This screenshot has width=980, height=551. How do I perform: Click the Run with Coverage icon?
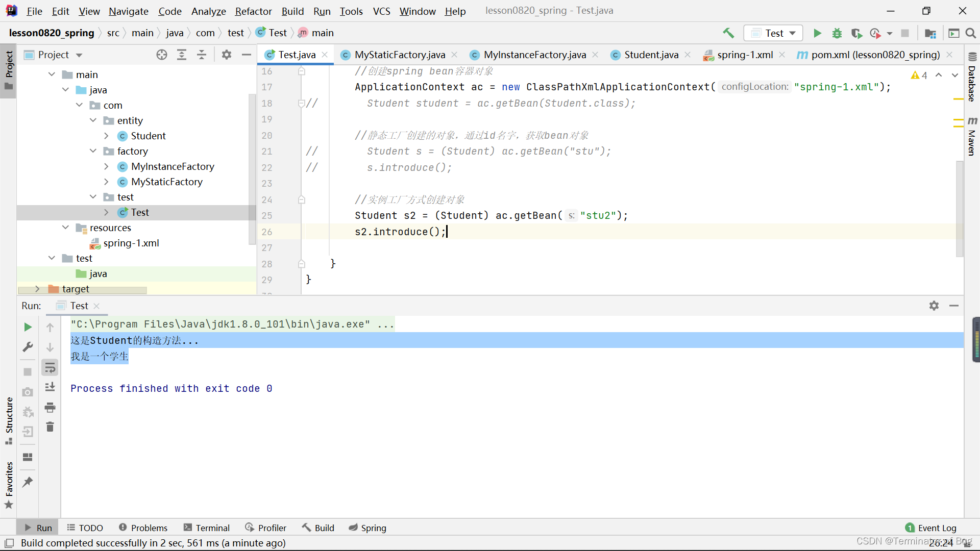pos(856,33)
